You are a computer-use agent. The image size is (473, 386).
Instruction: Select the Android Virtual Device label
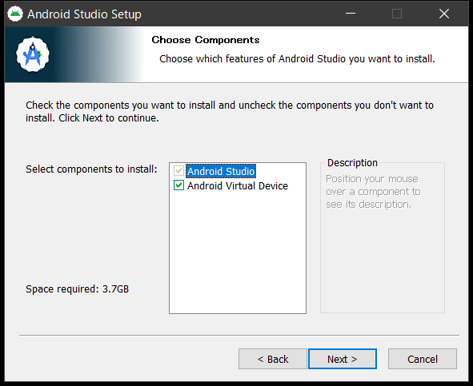[x=237, y=186]
